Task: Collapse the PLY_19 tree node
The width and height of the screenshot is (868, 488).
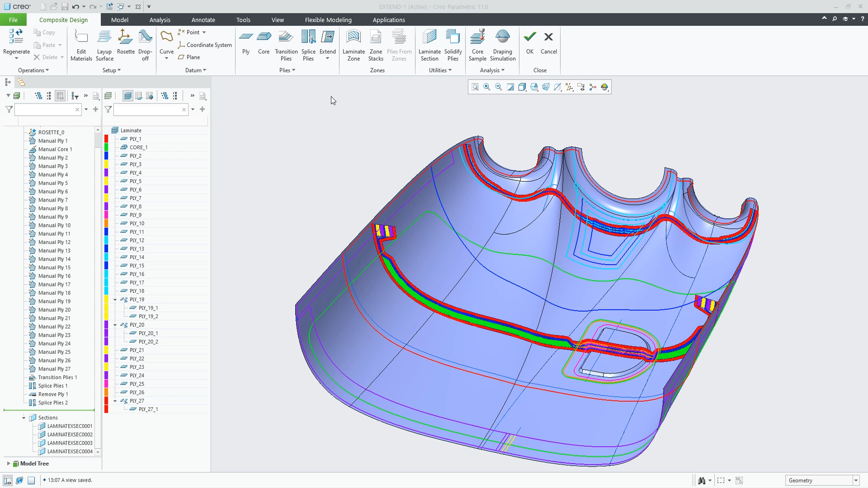Action: coord(115,300)
